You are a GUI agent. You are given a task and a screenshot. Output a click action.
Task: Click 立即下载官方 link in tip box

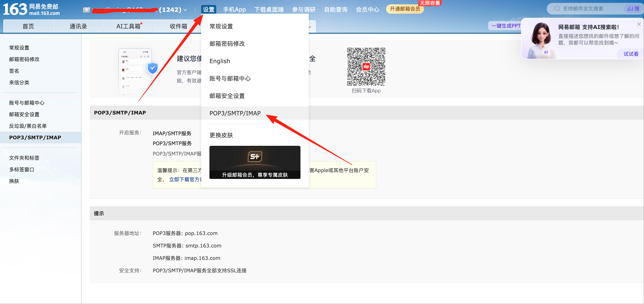185,179
